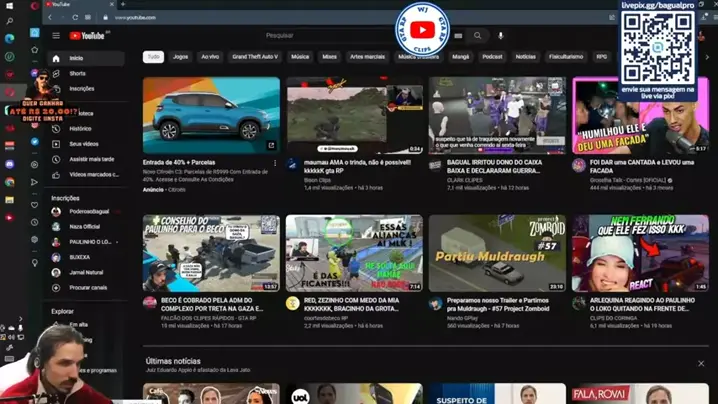This screenshot has height=404, width=718.
Task: Click the www.youtube.com address bar
Action: tap(135, 17)
